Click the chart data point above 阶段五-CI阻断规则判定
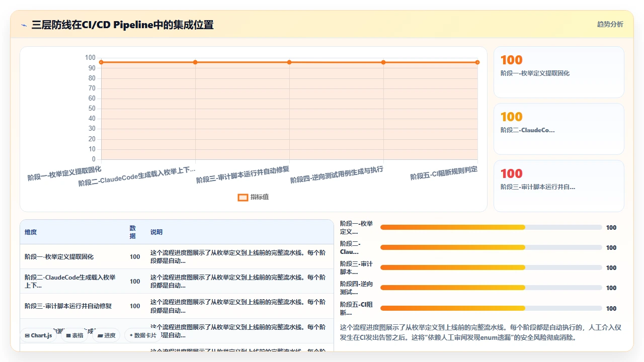The height and width of the screenshot is (362, 644). pos(477,62)
